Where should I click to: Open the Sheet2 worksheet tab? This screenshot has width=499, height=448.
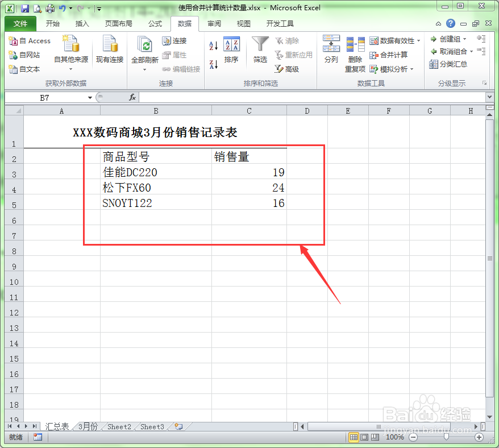(119, 426)
